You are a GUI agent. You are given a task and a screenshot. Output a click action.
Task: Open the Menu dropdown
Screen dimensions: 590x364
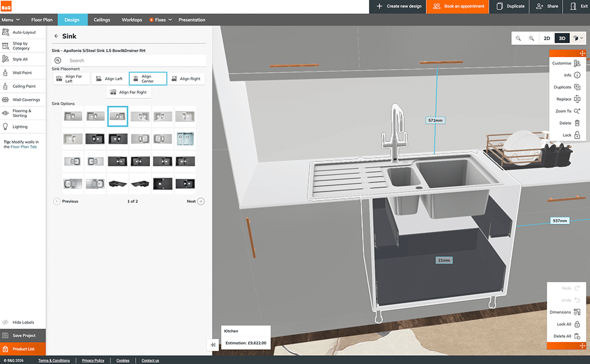(x=10, y=20)
